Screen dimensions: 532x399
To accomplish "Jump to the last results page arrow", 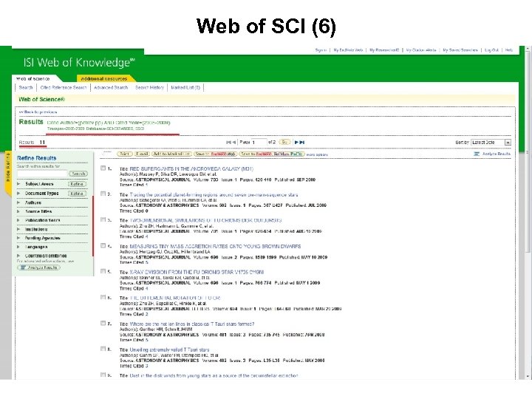I will (x=302, y=143).
